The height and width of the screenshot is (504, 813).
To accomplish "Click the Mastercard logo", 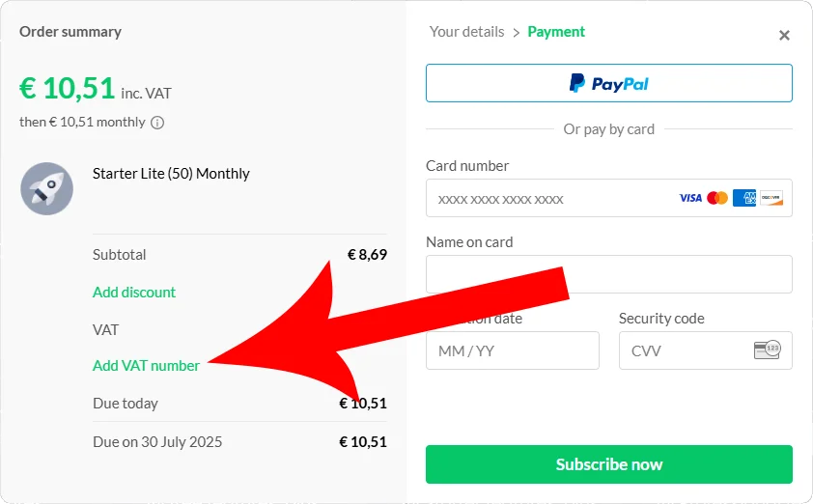I will click(717, 198).
